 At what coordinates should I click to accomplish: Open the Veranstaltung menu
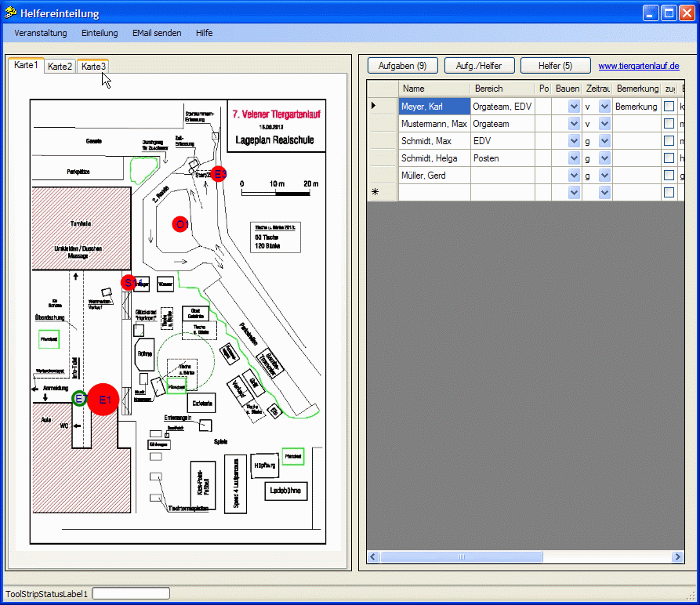click(41, 33)
